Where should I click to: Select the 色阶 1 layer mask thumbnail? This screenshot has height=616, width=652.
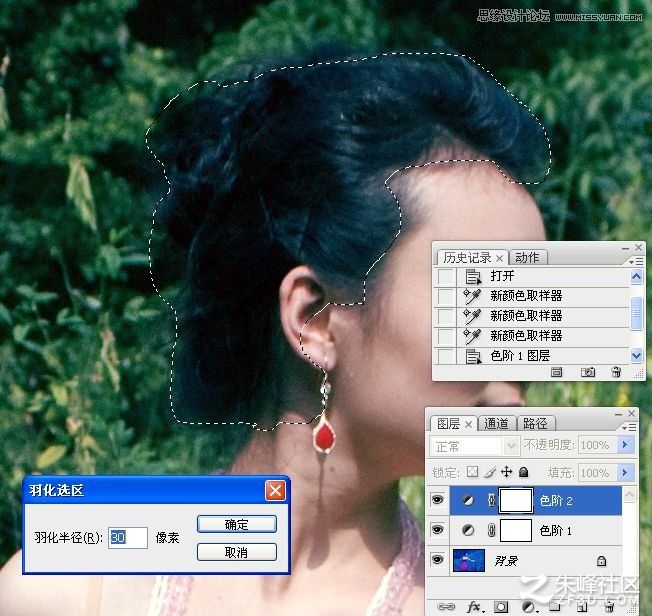pos(516,530)
